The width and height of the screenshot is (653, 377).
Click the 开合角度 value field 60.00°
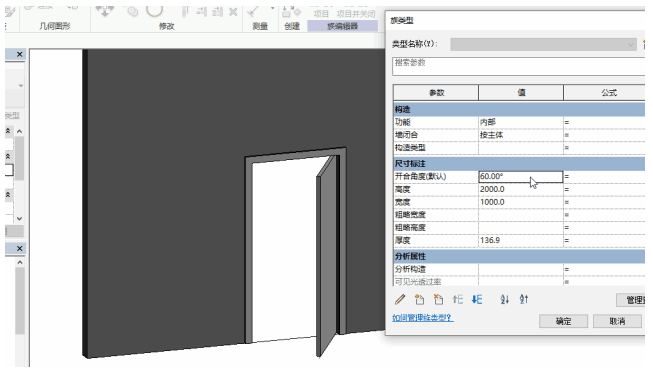tap(521, 177)
